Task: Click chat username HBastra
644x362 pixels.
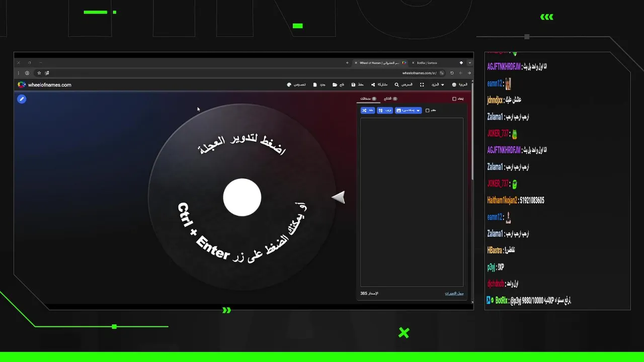Action: point(494,250)
